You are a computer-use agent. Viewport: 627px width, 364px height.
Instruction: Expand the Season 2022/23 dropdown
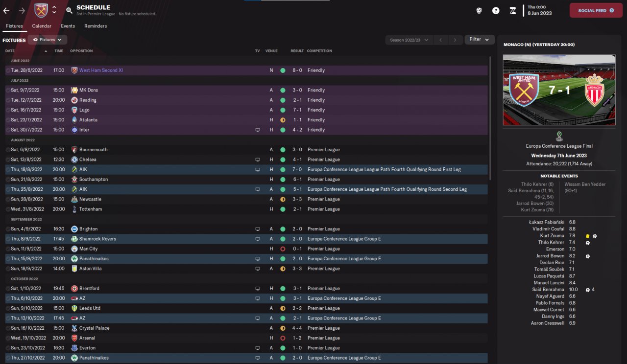(x=409, y=40)
